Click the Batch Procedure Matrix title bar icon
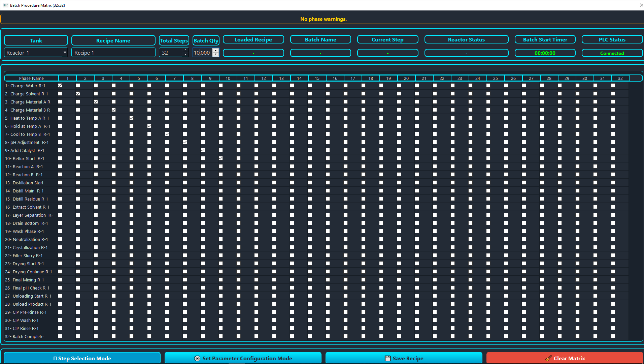Viewport: 644px width, 364px height. click(x=5, y=5)
